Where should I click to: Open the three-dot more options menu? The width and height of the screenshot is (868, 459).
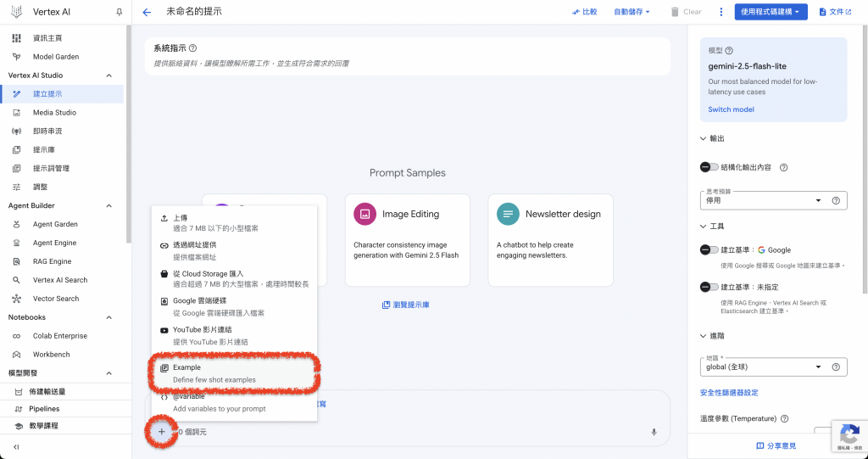721,12
